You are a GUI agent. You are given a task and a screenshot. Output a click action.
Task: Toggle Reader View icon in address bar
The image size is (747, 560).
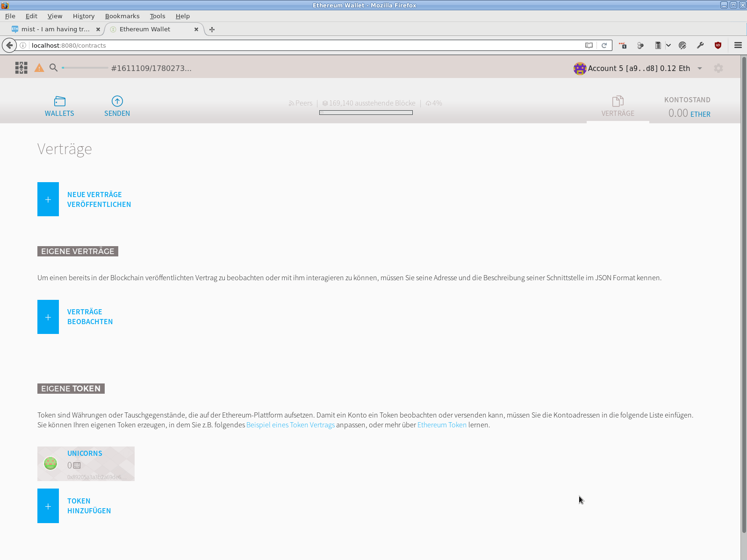pos(589,45)
